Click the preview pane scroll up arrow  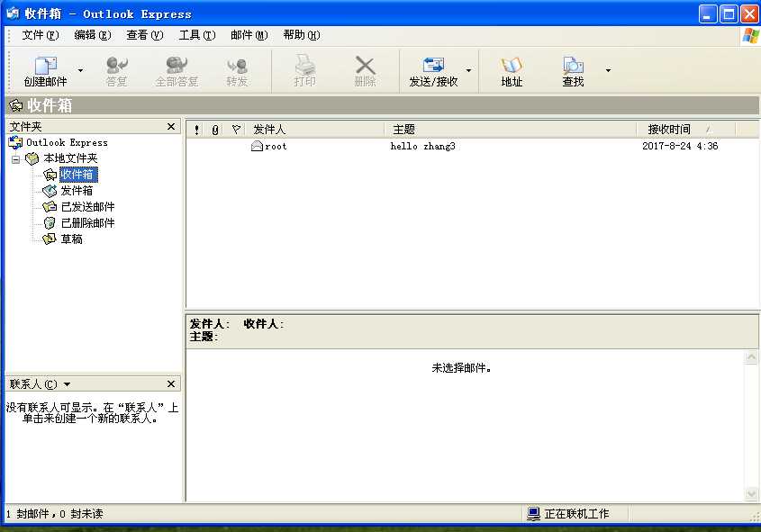click(x=751, y=358)
